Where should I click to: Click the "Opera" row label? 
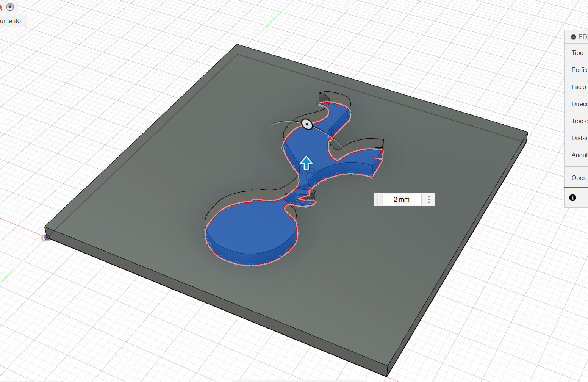580,178
